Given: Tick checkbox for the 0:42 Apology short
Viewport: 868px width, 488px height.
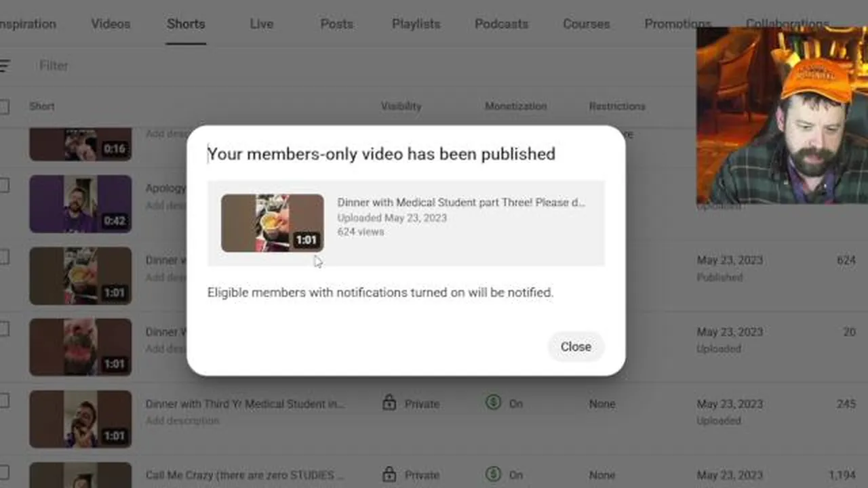Looking at the screenshot, I should point(4,186).
